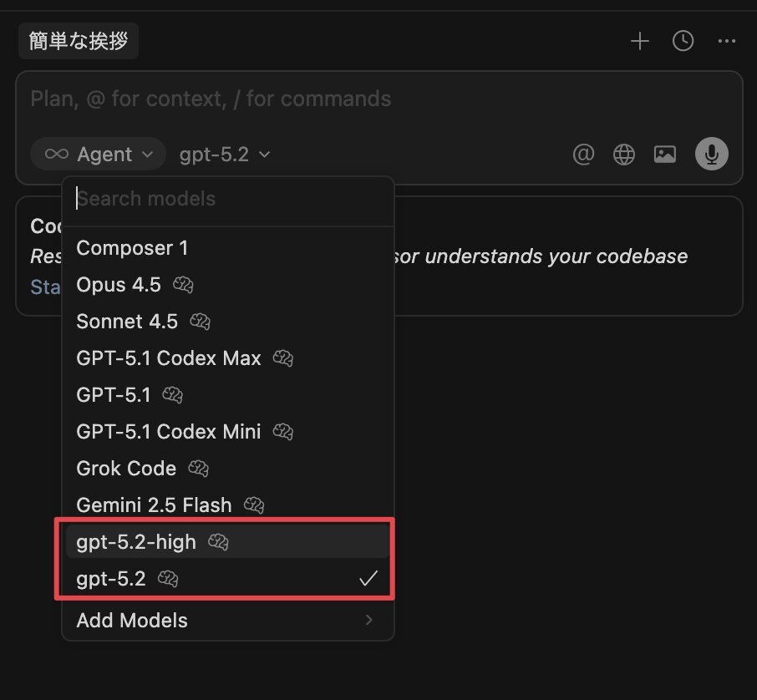The height and width of the screenshot is (700, 757).
Task: Choose Composer 1 from the model list
Action: pos(131,248)
